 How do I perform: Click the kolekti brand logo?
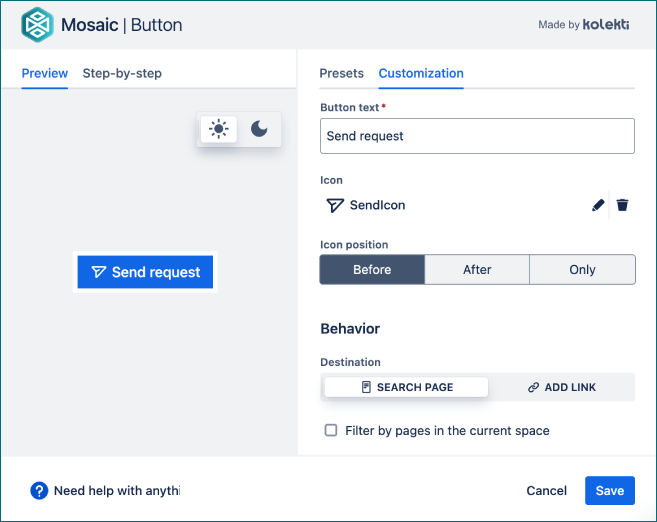pyautogui.click(x=606, y=25)
